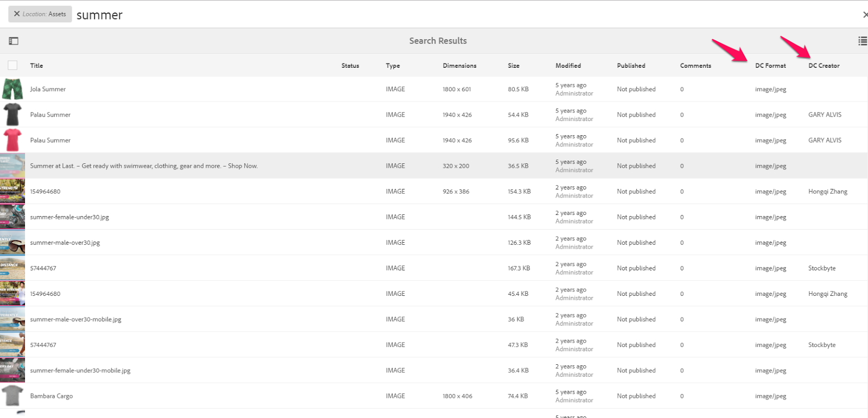Toggle the left rail panel icon
Image resolution: width=868 pixels, height=418 pixels.
(x=14, y=41)
